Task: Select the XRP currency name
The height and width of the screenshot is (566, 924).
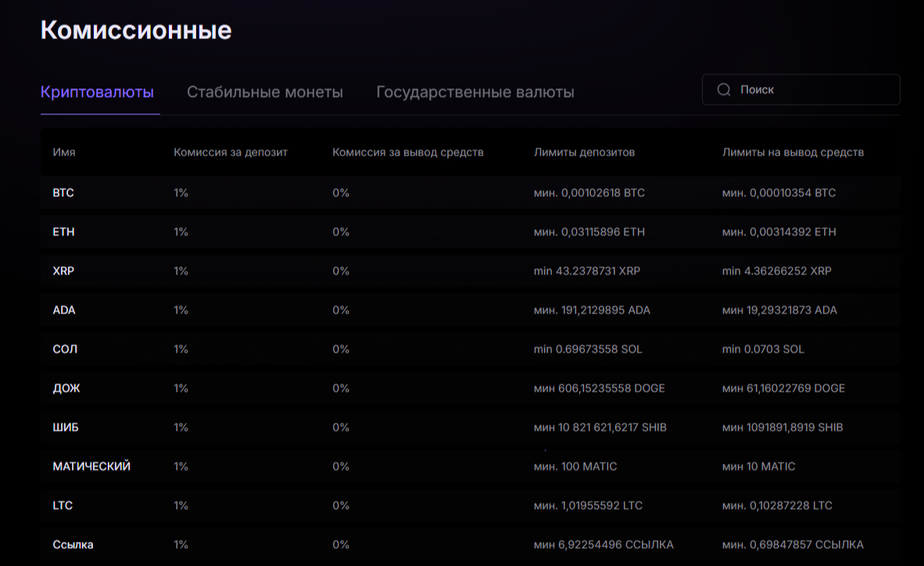Action: pyautogui.click(x=63, y=270)
